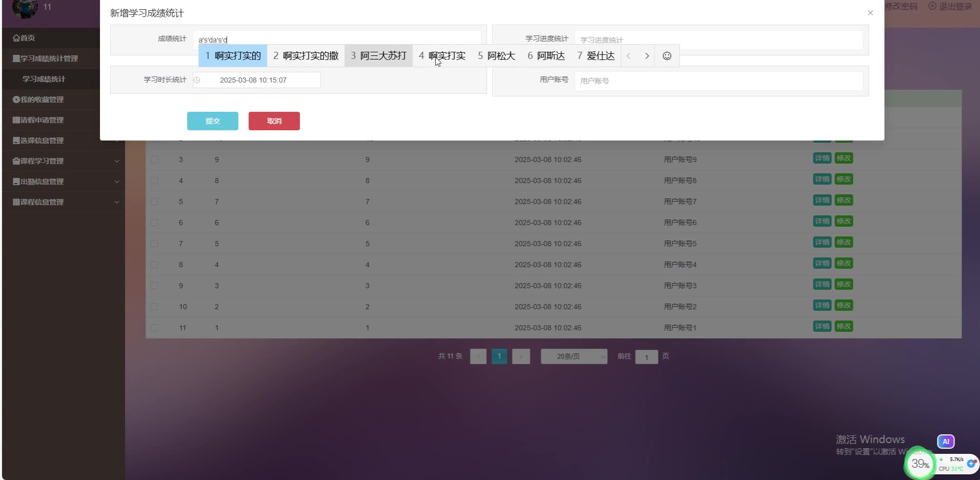
Task: Check the checkbox for row 11
Action: pyautogui.click(x=154, y=328)
